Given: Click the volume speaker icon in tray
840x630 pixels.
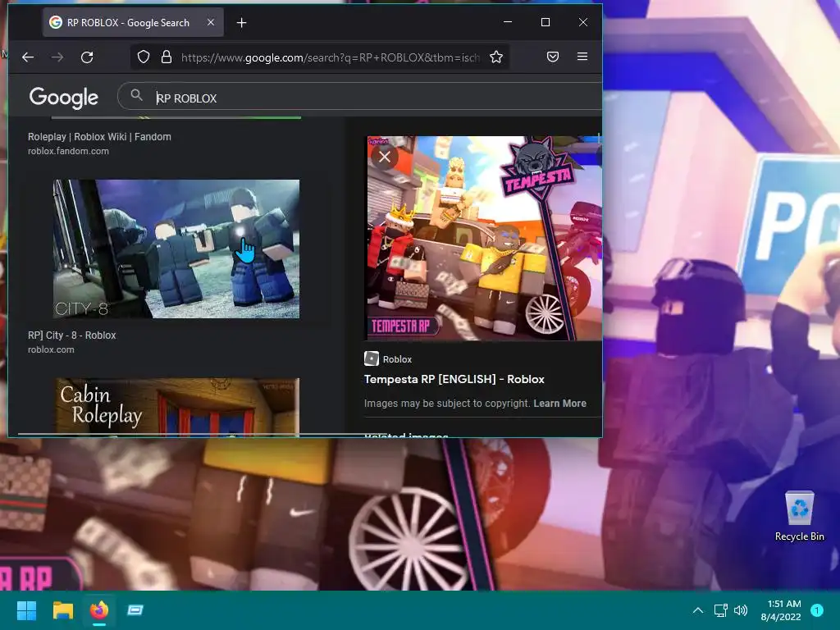Looking at the screenshot, I should point(741,610).
